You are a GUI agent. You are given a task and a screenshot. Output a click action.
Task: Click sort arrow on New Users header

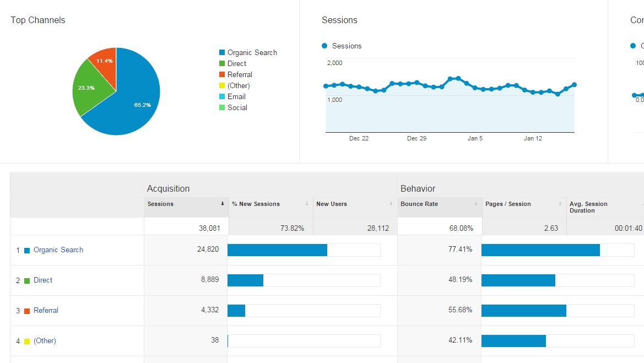(391, 204)
